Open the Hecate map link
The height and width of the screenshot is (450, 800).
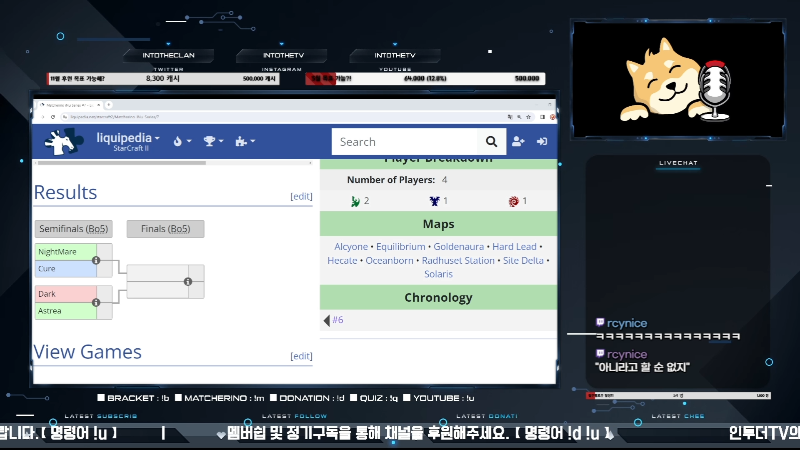(342, 261)
